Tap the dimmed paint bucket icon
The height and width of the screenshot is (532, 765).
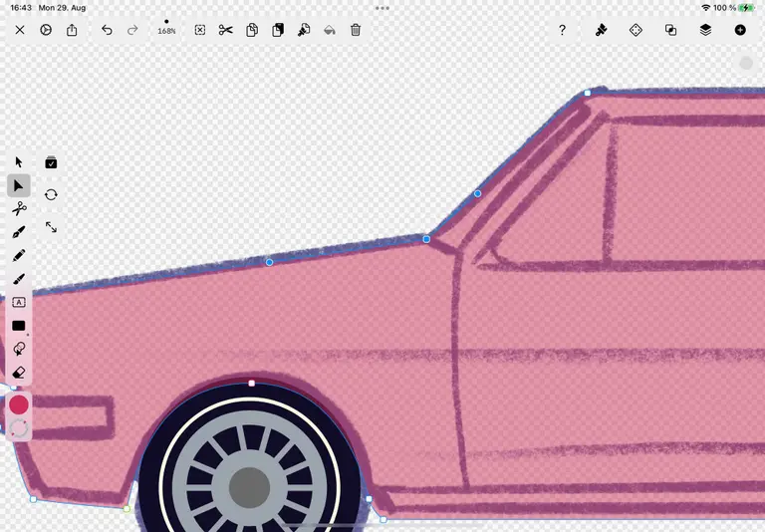[x=330, y=30]
